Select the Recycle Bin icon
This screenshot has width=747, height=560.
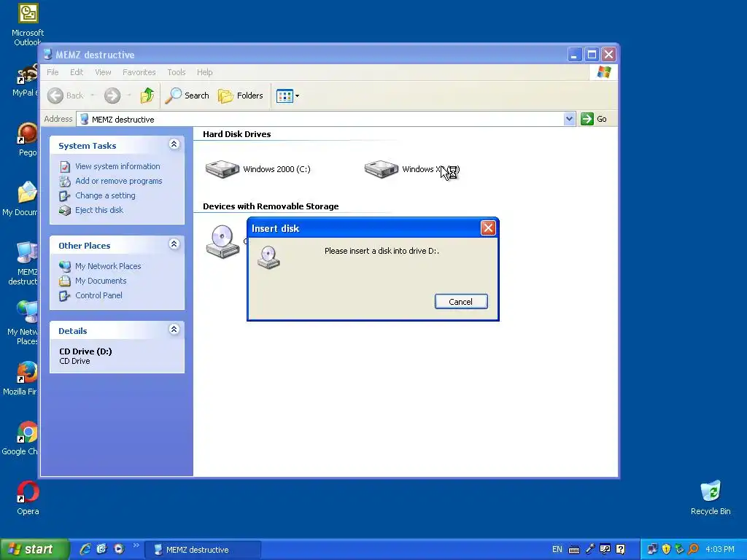[x=711, y=498]
